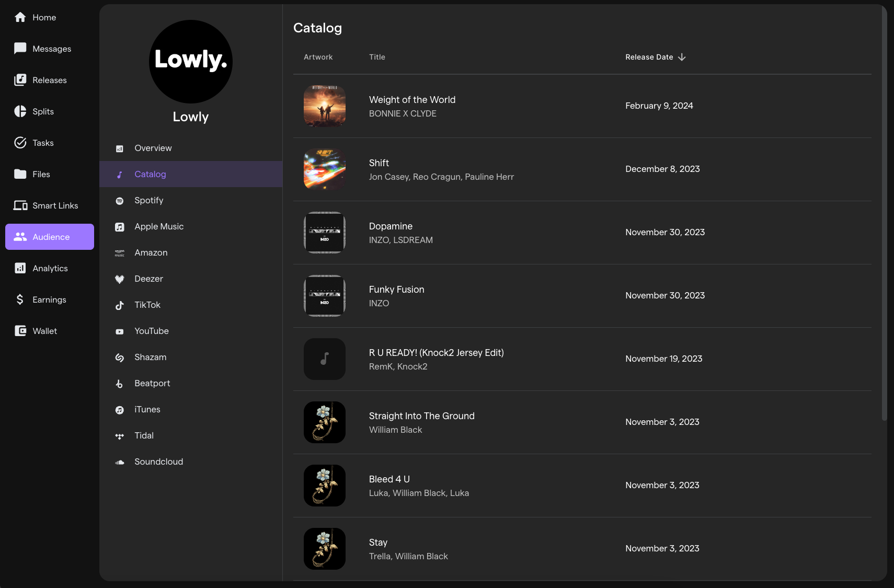The width and height of the screenshot is (894, 588).
Task: Open the Shift track title
Action: (x=379, y=163)
